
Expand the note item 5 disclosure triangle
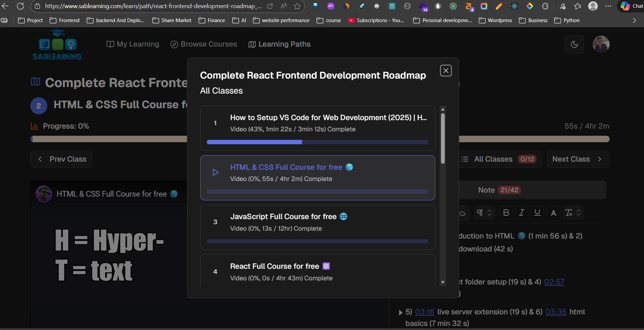tap(401, 312)
